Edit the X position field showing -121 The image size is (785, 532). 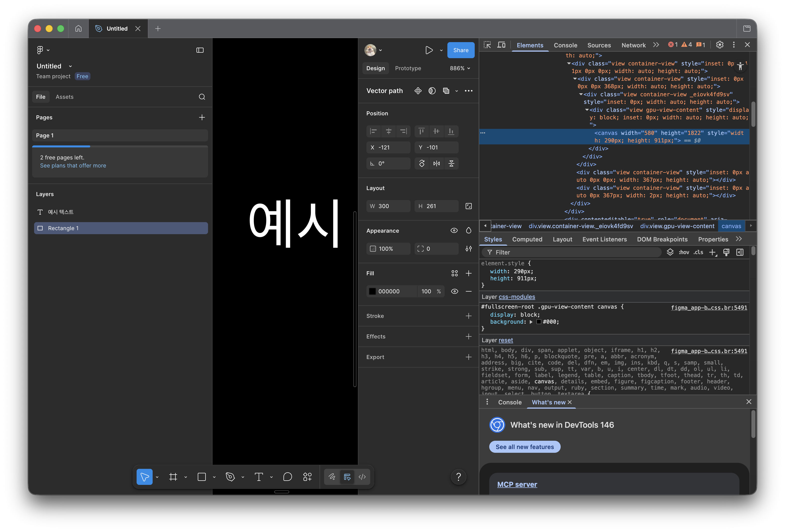point(388,147)
